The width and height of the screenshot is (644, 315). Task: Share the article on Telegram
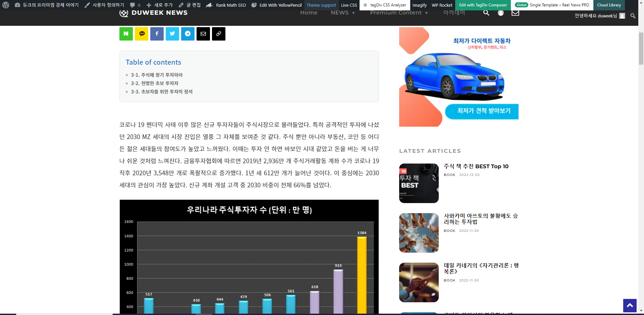[188, 34]
